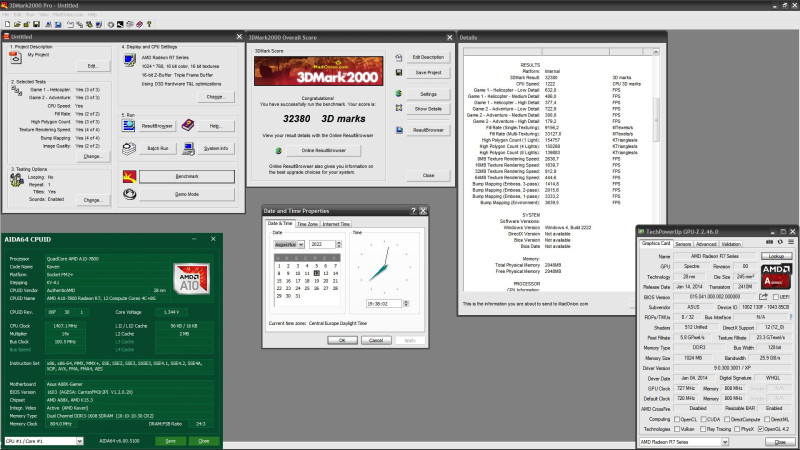Click the Display and CPU Settings monitor icon
The height and width of the screenshot is (450, 800).
click(129, 60)
